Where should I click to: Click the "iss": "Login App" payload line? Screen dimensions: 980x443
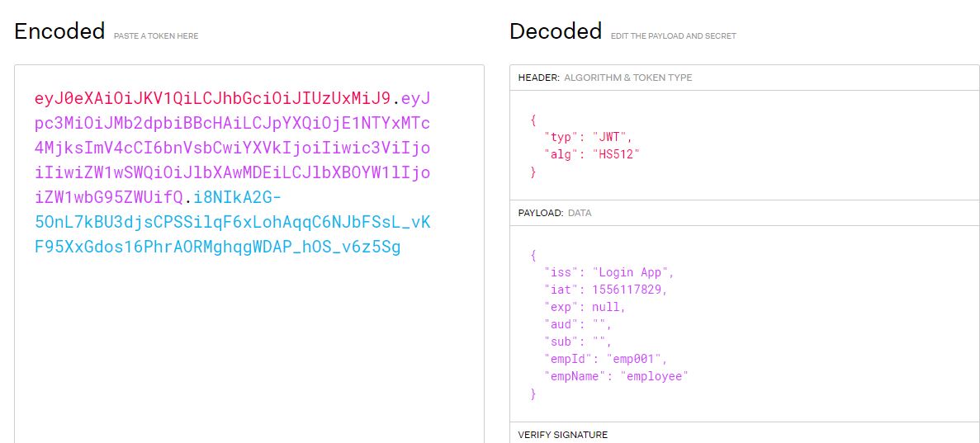pos(609,272)
